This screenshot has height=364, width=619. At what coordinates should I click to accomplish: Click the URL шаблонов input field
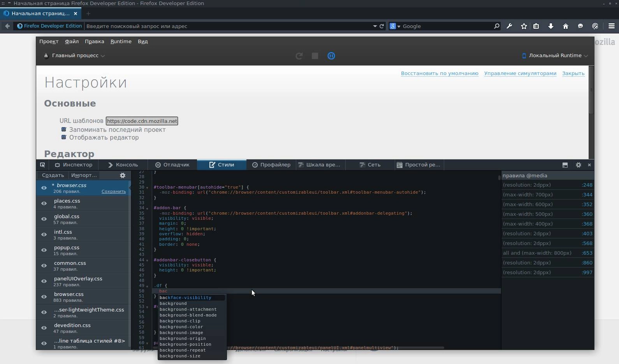click(142, 121)
